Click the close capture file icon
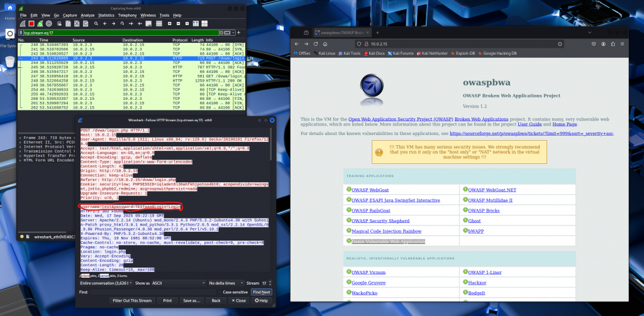This screenshot has width=644, height=316. point(77,23)
